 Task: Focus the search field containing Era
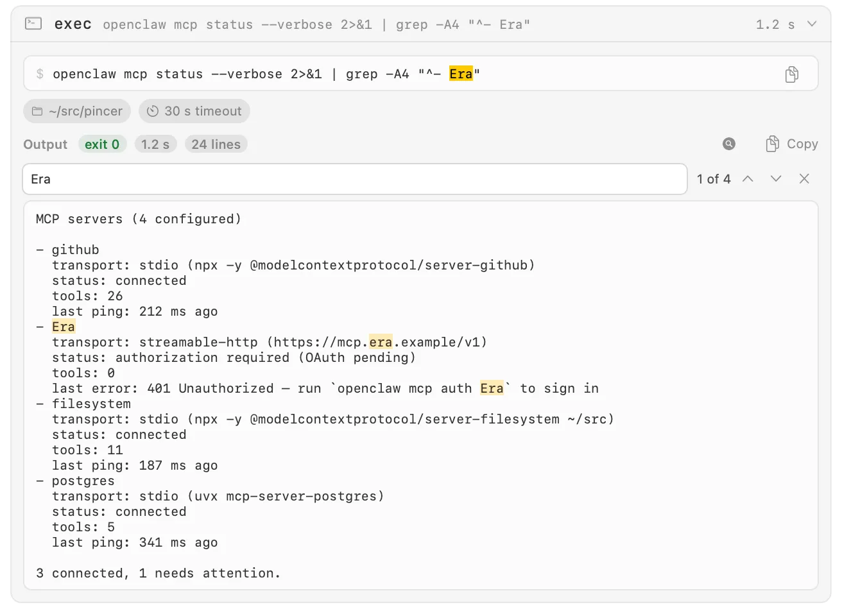click(x=355, y=179)
